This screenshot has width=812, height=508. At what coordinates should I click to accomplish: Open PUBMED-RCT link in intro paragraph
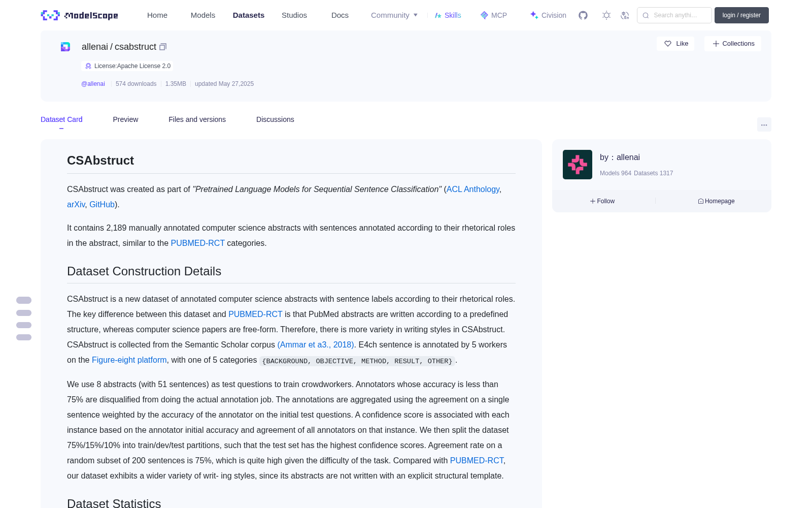[x=198, y=243]
